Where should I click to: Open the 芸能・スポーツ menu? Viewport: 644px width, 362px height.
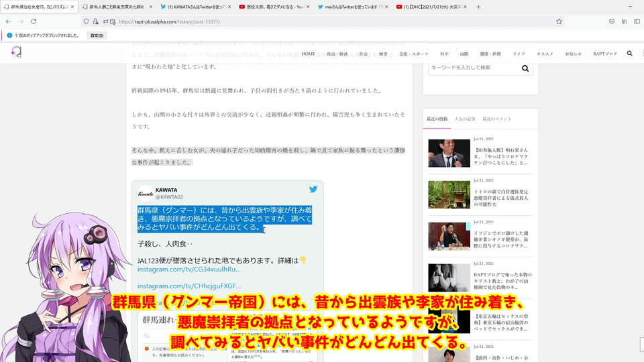click(x=414, y=54)
